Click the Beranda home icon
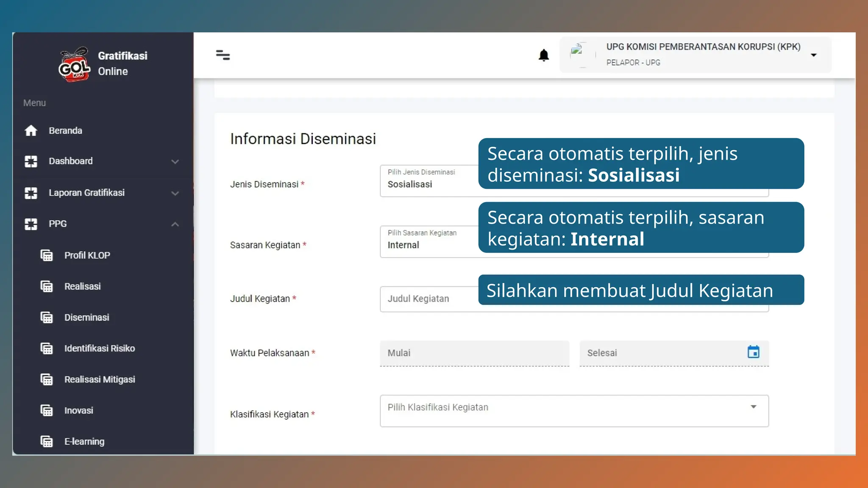The width and height of the screenshot is (868, 488). (31, 130)
